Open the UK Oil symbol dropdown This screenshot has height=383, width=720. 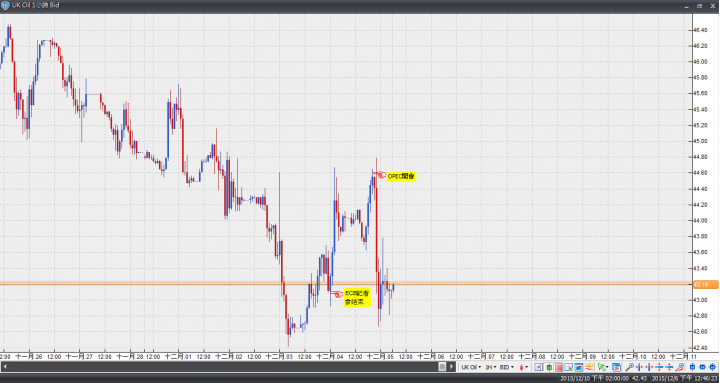(471, 367)
